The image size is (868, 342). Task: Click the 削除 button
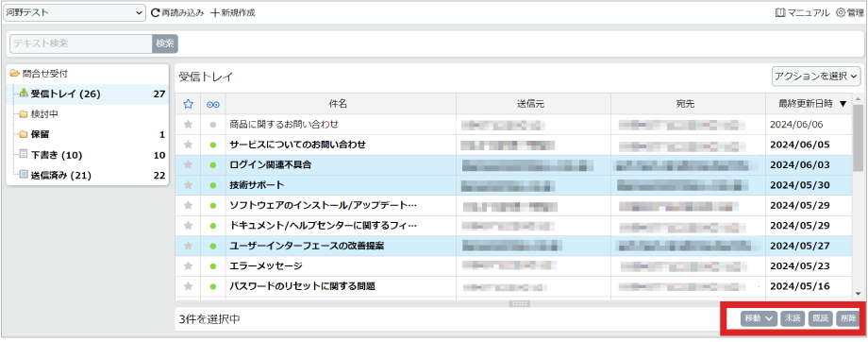847,318
